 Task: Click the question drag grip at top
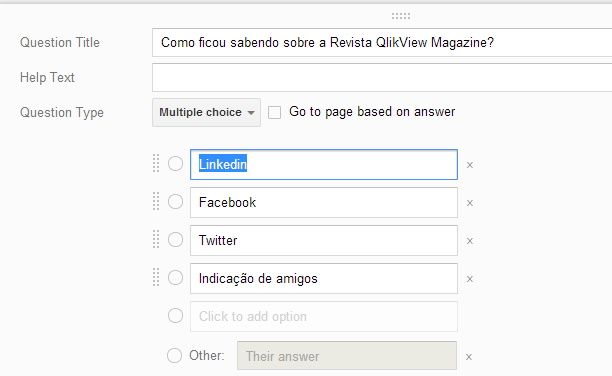pyautogui.click(x=401, y=16)
